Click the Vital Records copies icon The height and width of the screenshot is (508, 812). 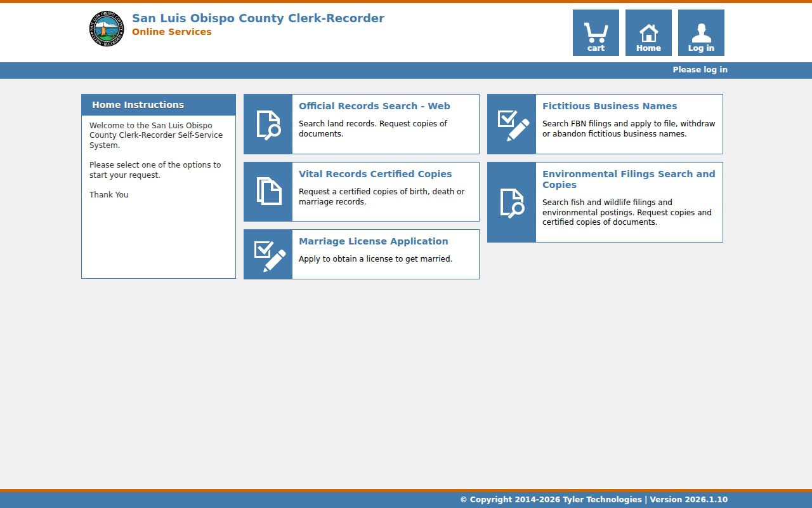tap(268, 192)
